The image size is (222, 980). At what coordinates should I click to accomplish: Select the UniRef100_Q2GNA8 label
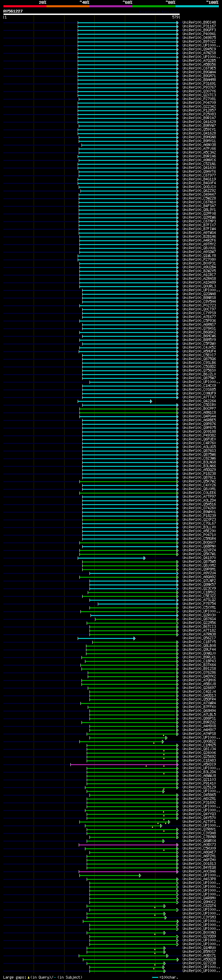[199, 294]
